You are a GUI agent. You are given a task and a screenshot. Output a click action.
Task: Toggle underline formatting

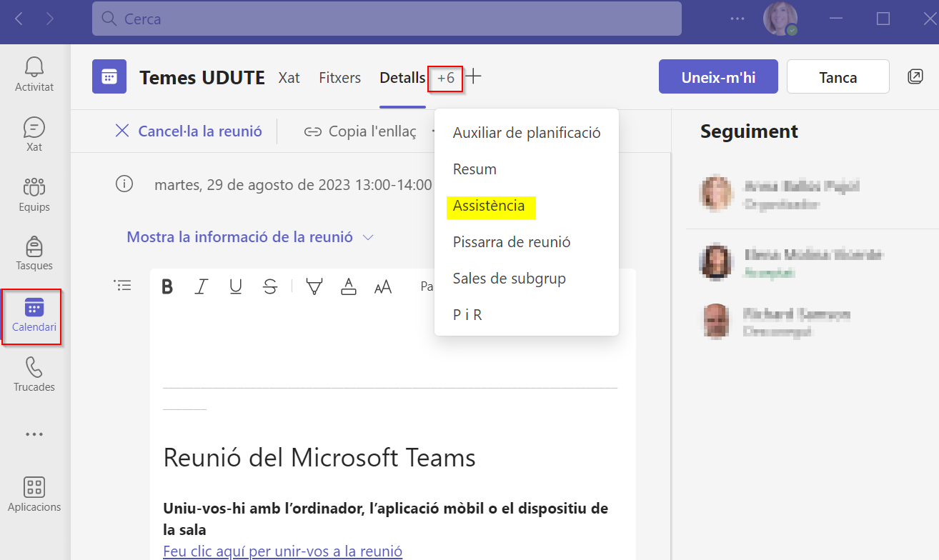tap(236, 287)
